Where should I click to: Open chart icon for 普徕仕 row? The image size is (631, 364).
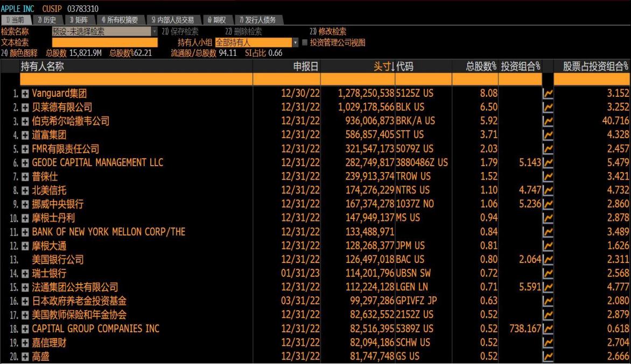(x=548, y=176)
